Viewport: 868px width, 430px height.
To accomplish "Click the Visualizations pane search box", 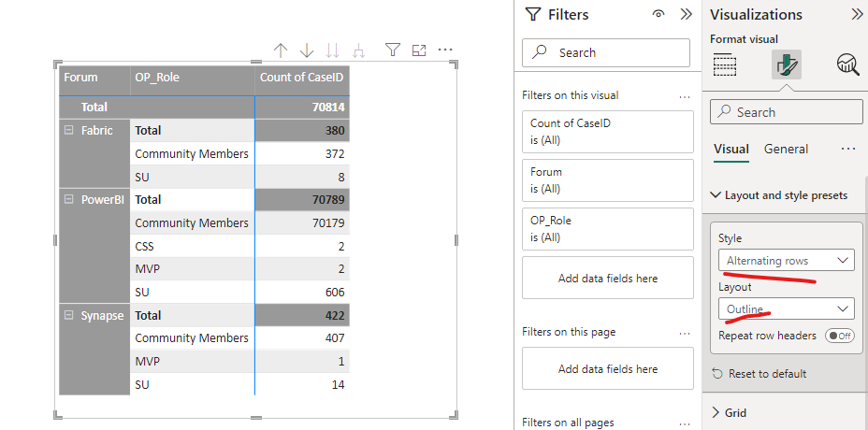I will point(786,112).
